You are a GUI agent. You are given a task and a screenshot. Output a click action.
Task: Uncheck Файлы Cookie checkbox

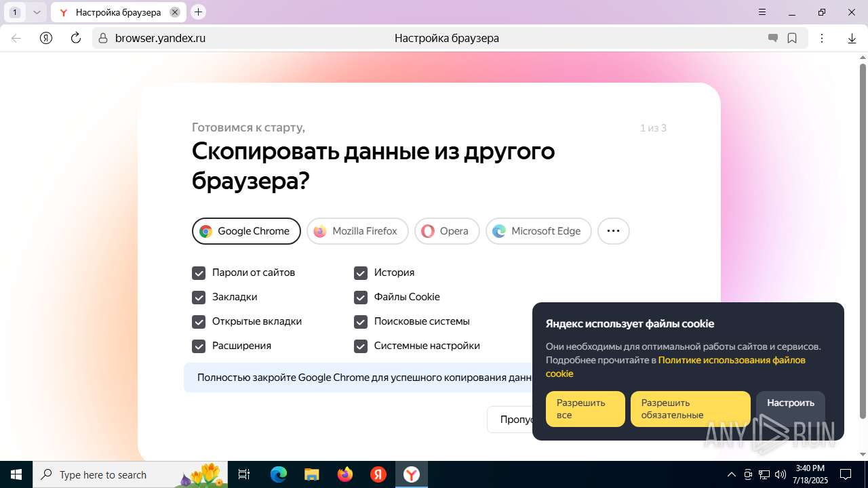pyautogui.click(x=361, y=297)
